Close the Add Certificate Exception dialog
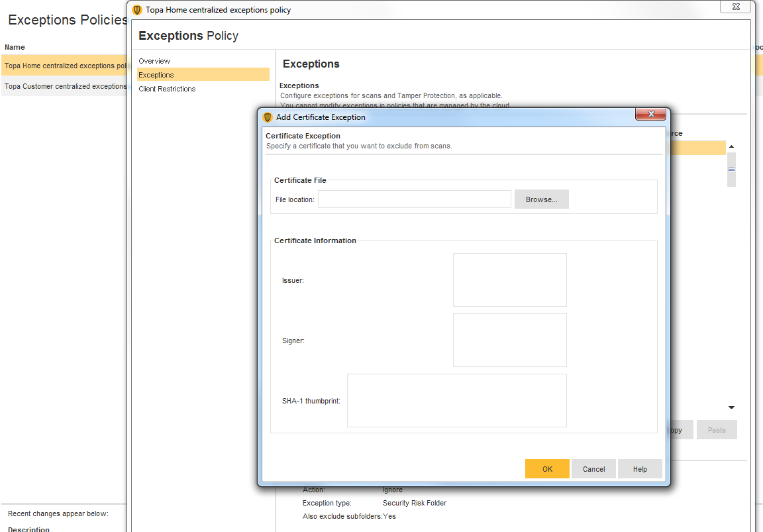This screenshot has width=763, height=532. click(x=650, y=113)
